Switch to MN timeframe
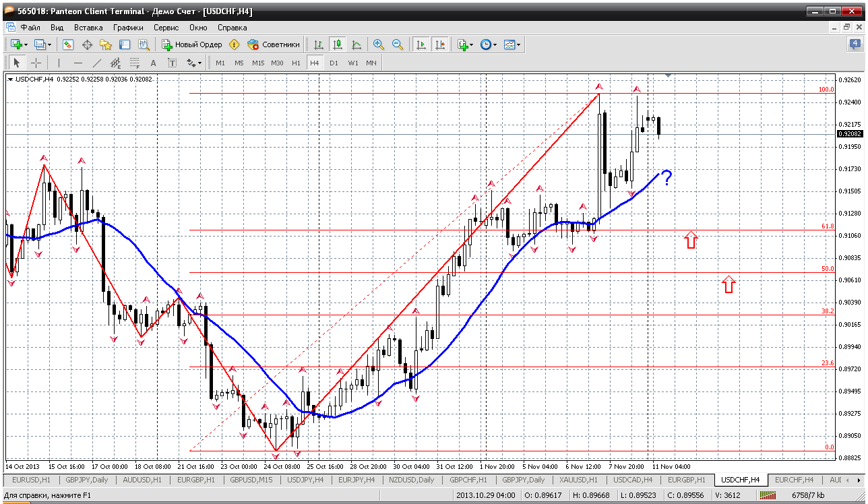Screen dimensions: 868x504 coord(371,63)
